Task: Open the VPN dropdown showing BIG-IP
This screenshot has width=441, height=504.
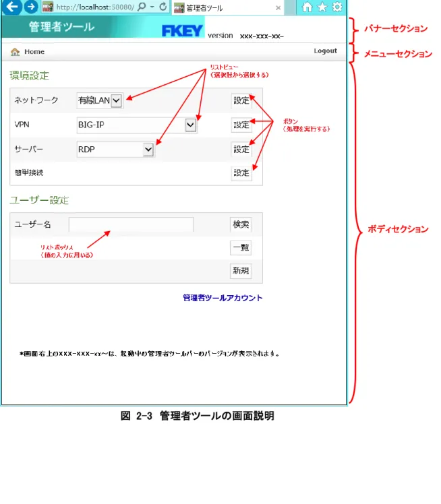Action: coord(137,125)
